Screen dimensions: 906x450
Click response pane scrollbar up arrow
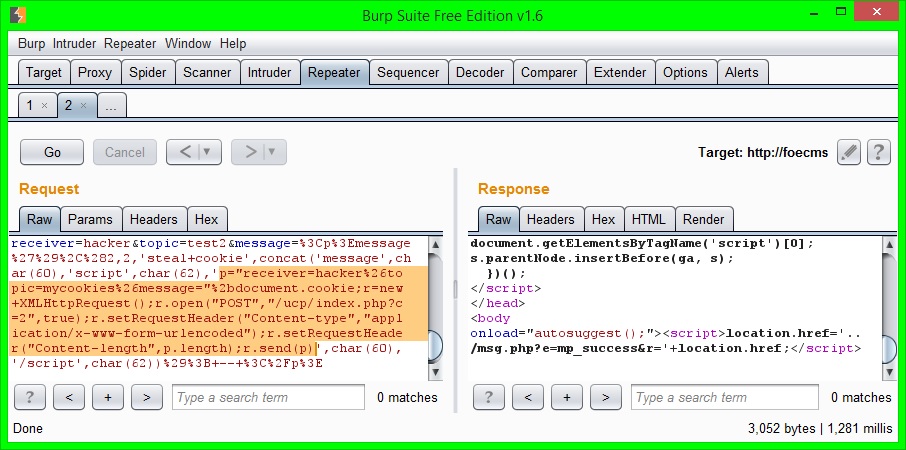coord(890,244)
